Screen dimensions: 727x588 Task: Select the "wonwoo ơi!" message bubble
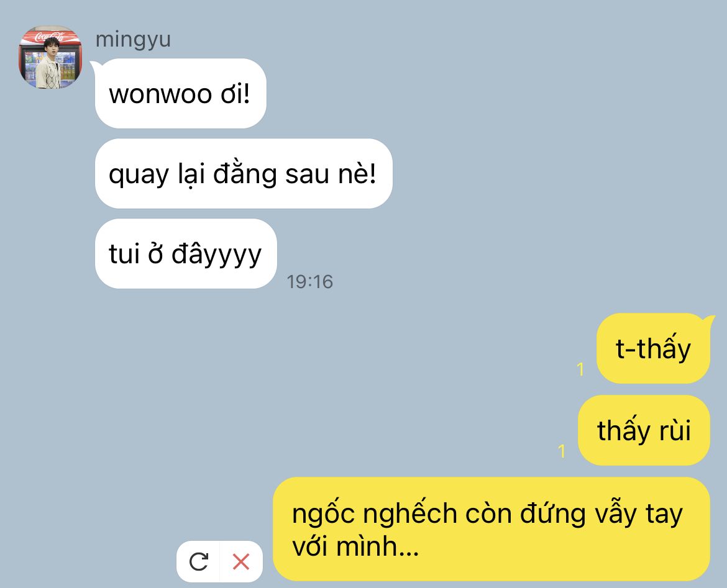[180, 94]
